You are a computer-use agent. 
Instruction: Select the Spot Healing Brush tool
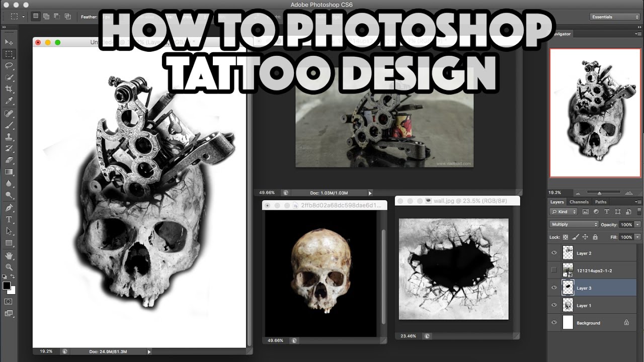pos(9,113)
